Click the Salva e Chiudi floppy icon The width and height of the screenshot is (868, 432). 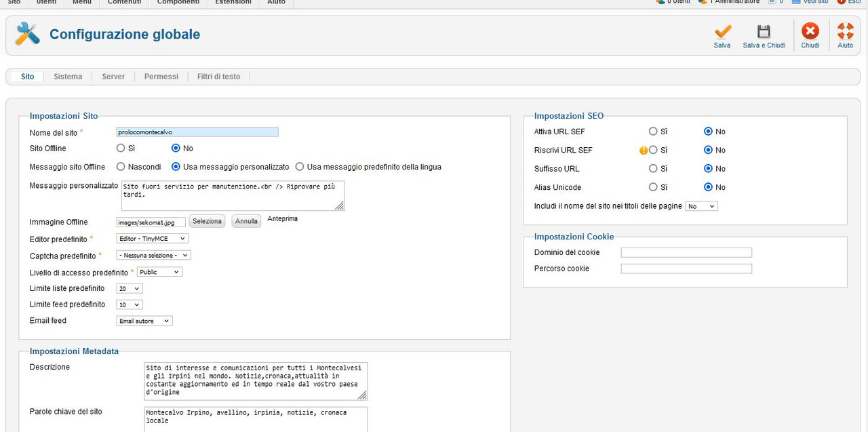[764, 31]
